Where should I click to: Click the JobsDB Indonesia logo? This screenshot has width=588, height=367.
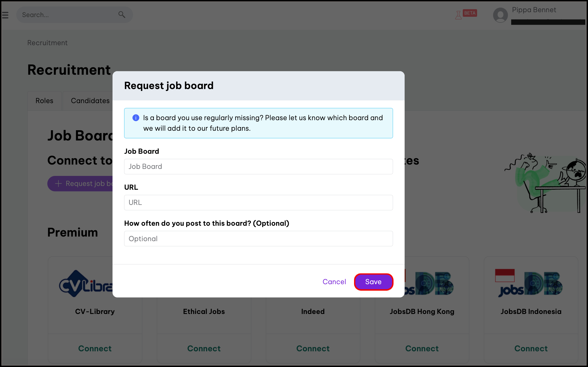(x=531, y=283)
